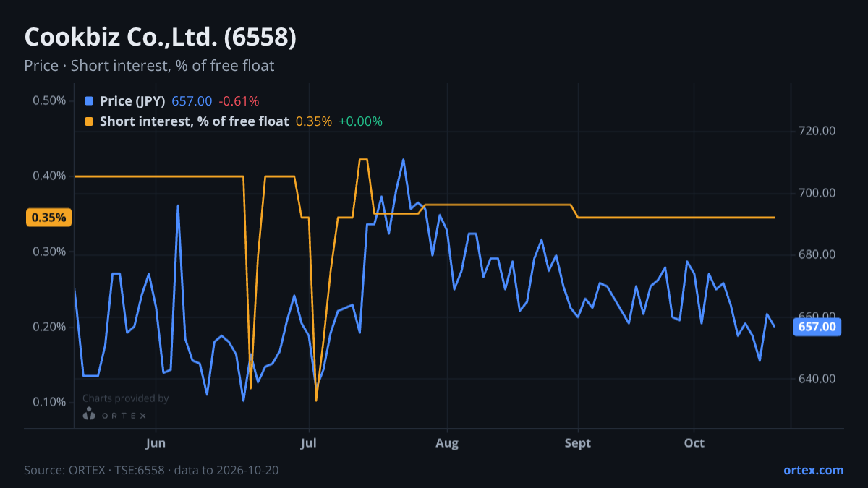Click the Sept label on the time axis
868x488 pixels.
(578, 442)
